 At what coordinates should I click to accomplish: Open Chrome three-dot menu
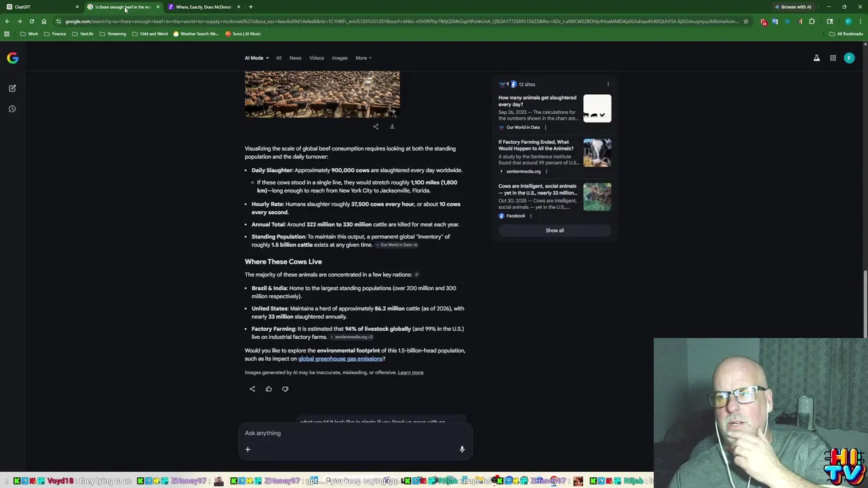click(861, 21)
